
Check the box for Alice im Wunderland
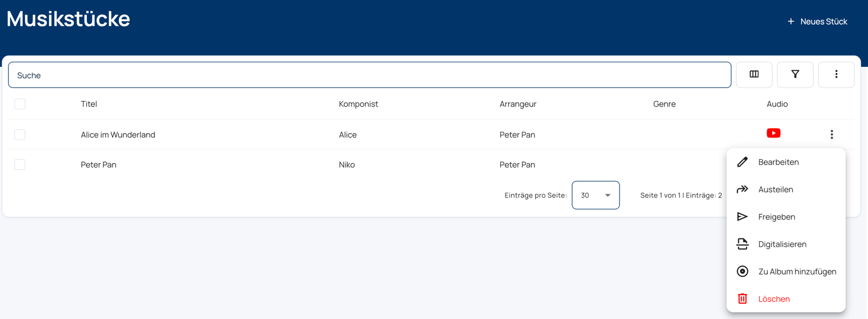20,135
